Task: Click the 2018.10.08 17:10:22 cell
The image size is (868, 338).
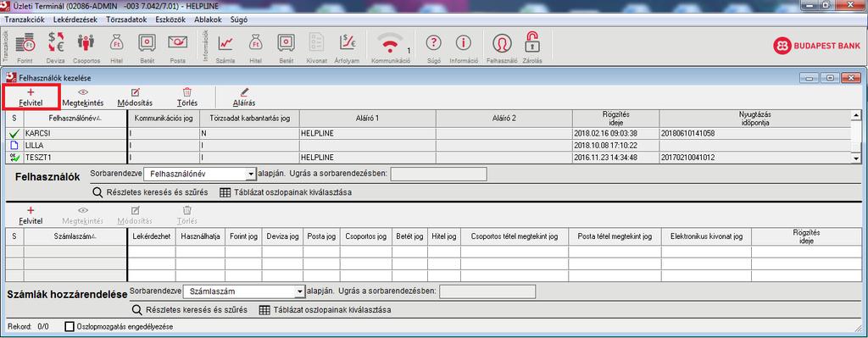Action: [615, 145]
